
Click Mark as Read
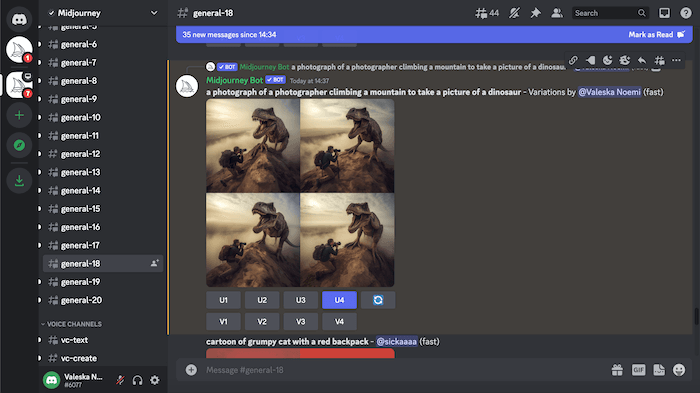[x=656, y=34]
